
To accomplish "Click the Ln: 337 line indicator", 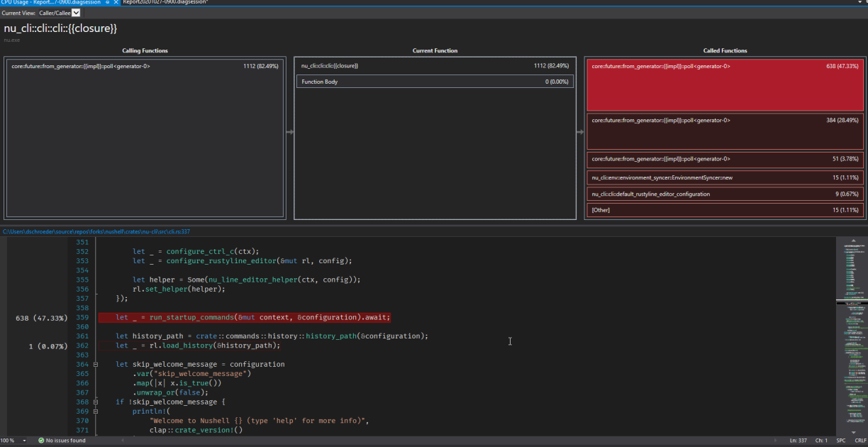I will [x=800, y=441].
